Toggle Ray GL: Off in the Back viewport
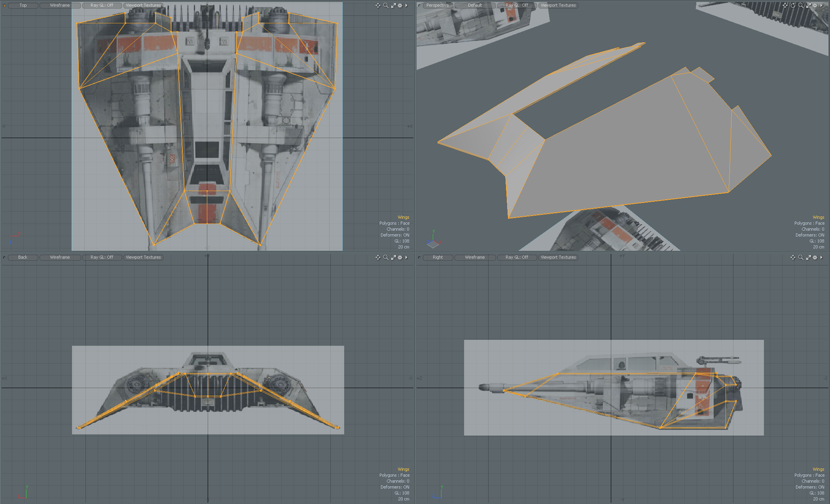This screenshot has width=830, height=504. (x=102, y=257)
